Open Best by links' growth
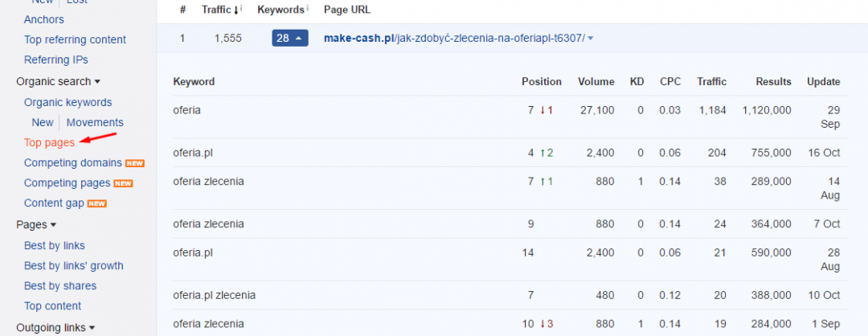 pos(73,265)
